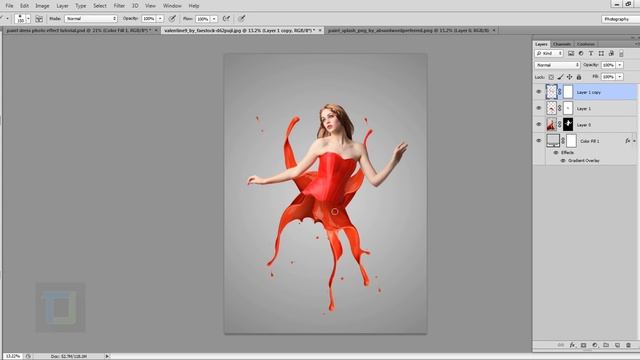
Task: Delete layer trash icon
Action: coord(628,345)
